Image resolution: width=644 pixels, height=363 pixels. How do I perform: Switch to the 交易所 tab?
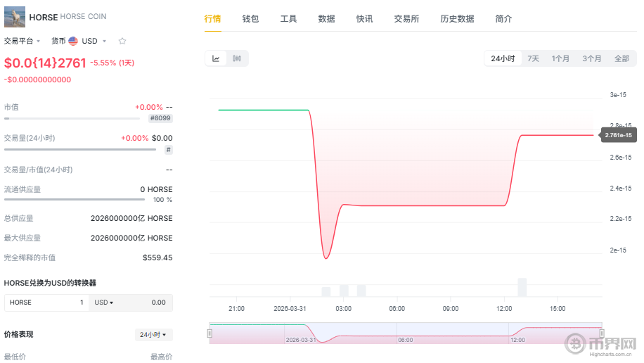coord(406,19)
